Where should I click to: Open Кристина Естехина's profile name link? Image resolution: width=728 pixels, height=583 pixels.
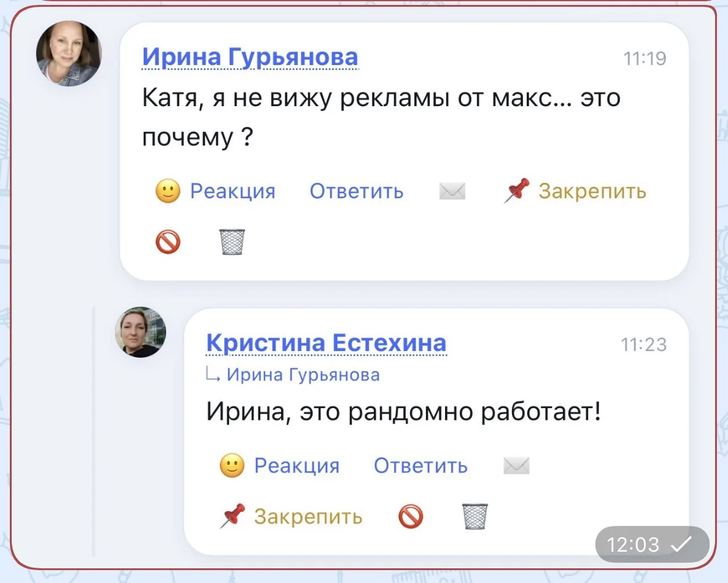[x=327, y=344]
